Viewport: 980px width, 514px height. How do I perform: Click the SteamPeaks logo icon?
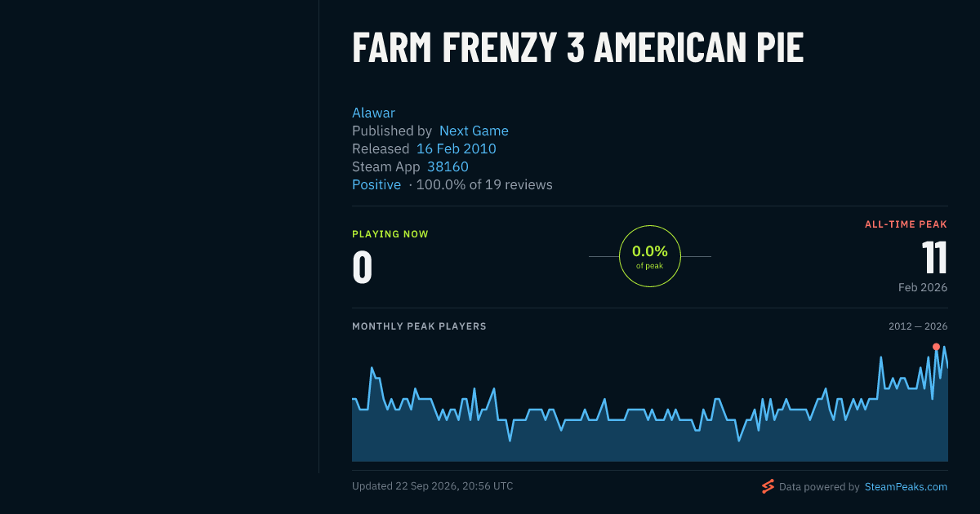tap(768, 486)
